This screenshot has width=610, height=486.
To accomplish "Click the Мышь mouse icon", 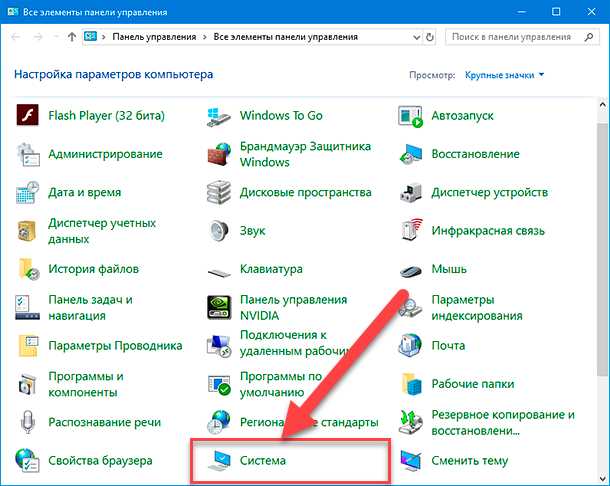I will click(410, 271).
